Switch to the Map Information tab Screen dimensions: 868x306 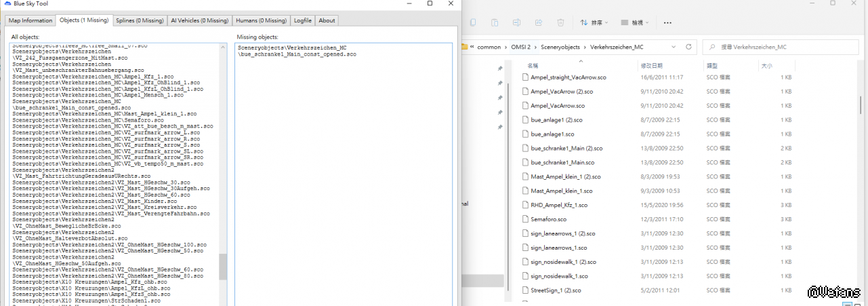[x=30, y=20]
